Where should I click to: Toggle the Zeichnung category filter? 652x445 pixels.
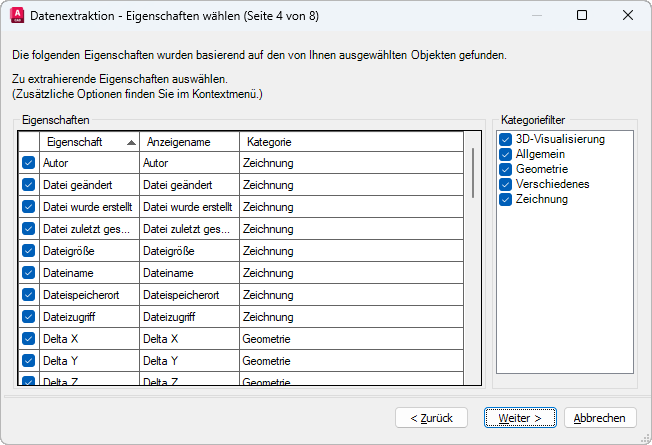click(x=506, y=199)
